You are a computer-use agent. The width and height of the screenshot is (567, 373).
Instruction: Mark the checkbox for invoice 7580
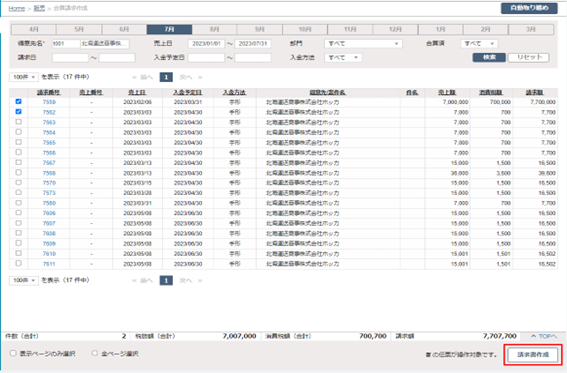18,203
